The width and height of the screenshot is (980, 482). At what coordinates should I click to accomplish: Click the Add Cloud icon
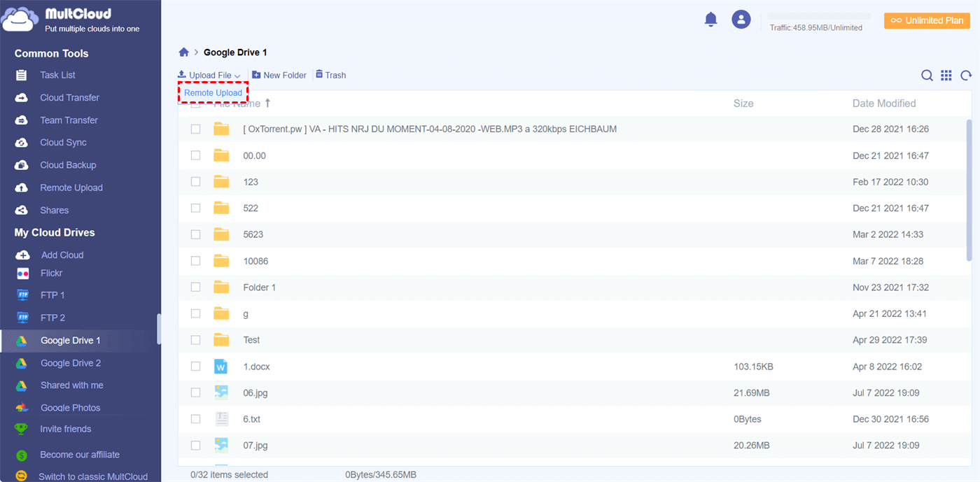point(22,255)
